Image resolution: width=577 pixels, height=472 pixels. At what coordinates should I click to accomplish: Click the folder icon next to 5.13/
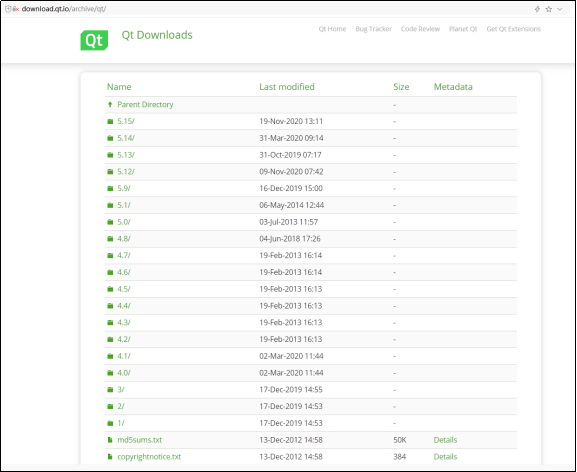[110, 155]
